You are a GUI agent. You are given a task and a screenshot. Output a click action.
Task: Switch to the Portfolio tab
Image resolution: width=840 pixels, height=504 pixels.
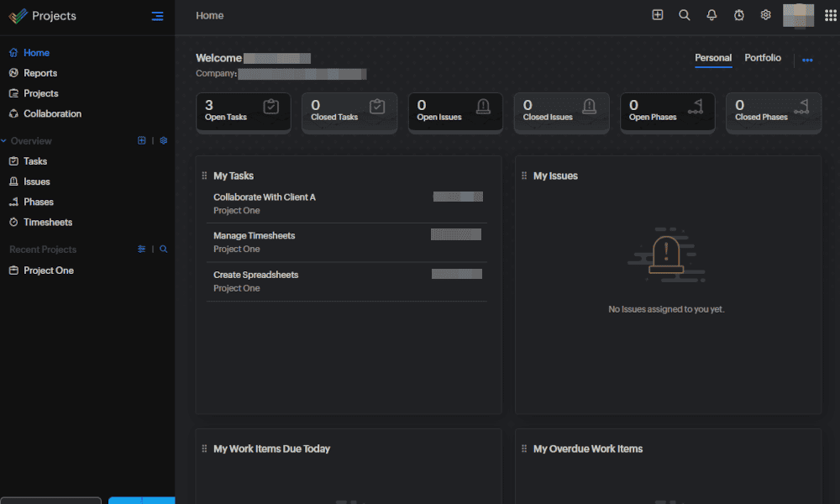tap(763, 58)
